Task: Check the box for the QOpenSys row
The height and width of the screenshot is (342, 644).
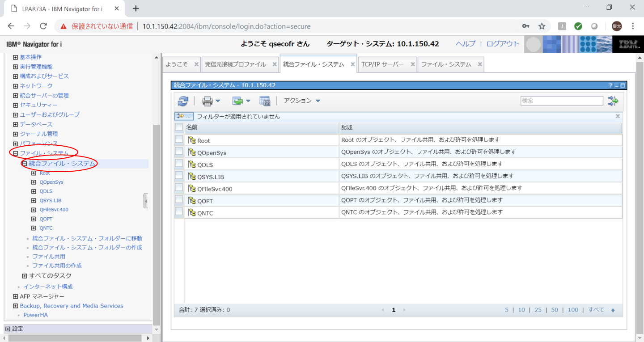Action: pos(179,152)
